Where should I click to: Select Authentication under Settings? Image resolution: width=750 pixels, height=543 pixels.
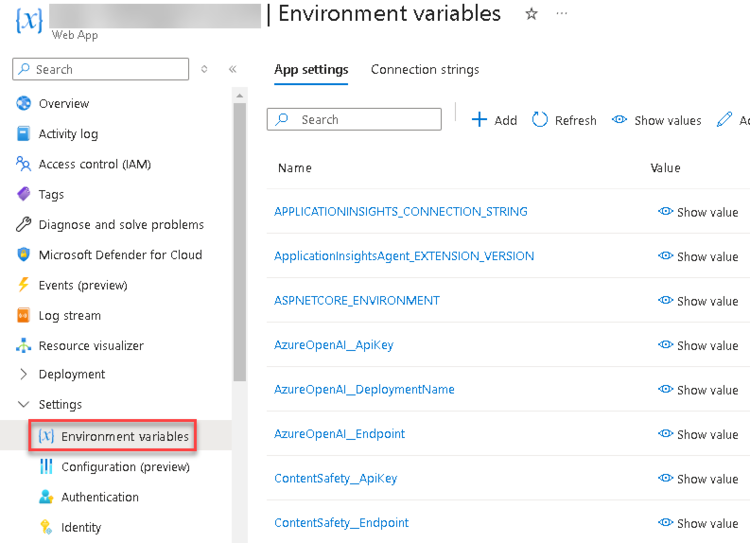[x=99, y=497]
